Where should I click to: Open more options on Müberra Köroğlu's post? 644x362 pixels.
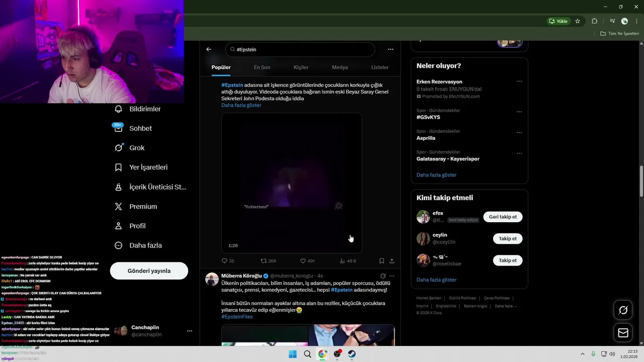392,276
